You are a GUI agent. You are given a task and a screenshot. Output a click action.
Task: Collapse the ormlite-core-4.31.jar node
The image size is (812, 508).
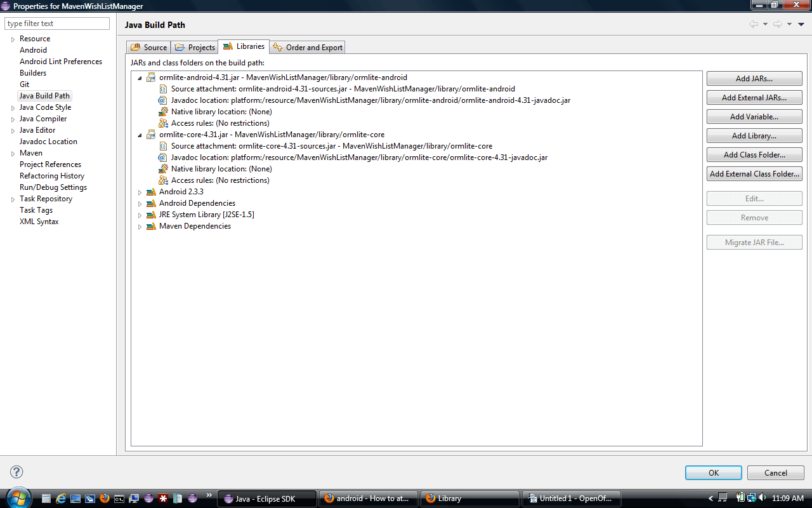[140, 135]
